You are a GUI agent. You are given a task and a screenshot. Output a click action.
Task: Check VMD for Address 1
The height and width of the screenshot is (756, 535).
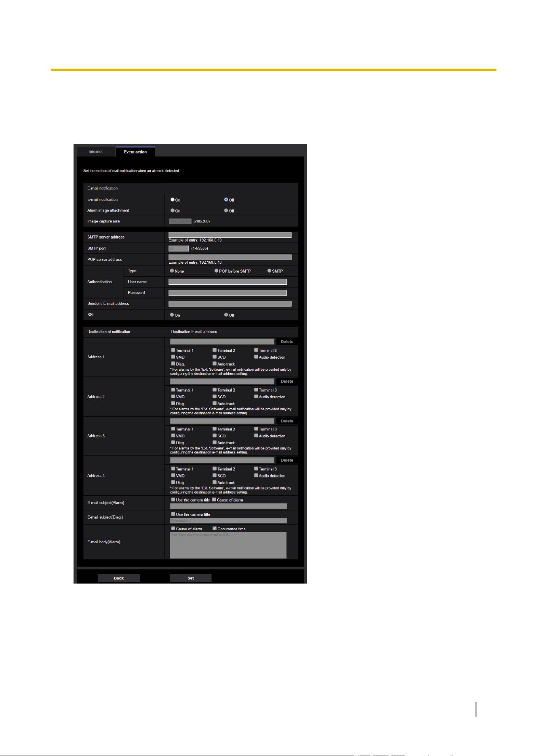tap(173, 357)
